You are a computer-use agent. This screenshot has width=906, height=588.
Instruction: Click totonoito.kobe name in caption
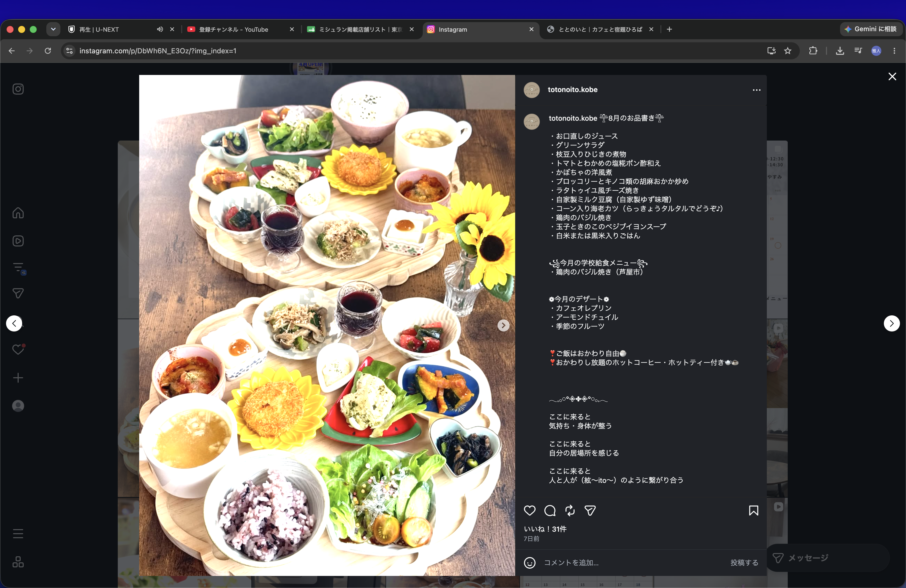pyautogui.click(x=573, y=118)
